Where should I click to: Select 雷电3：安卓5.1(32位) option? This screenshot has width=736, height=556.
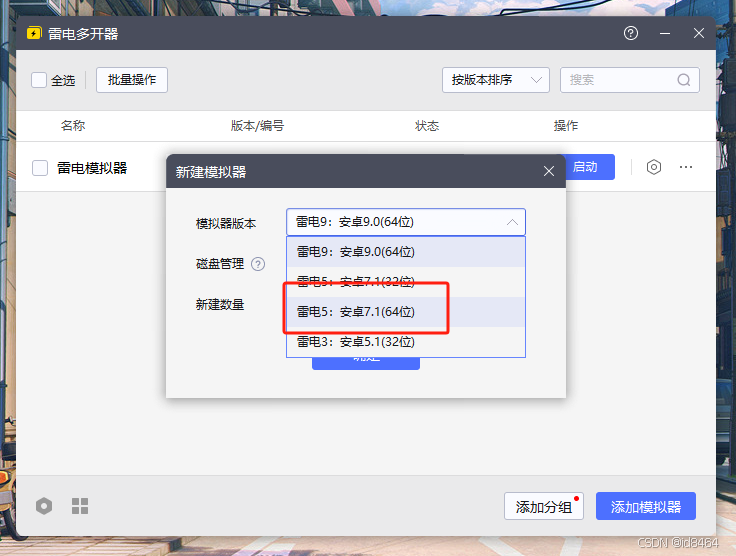click(406, 342)
